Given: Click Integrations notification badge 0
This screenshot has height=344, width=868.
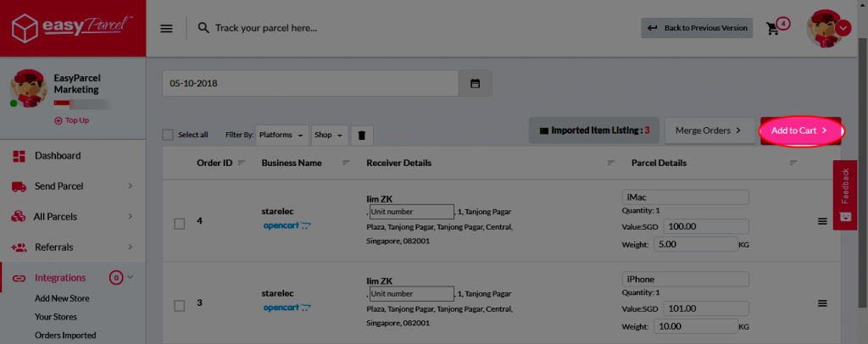Looking at the screenshot, I should (x=115, y=278).
